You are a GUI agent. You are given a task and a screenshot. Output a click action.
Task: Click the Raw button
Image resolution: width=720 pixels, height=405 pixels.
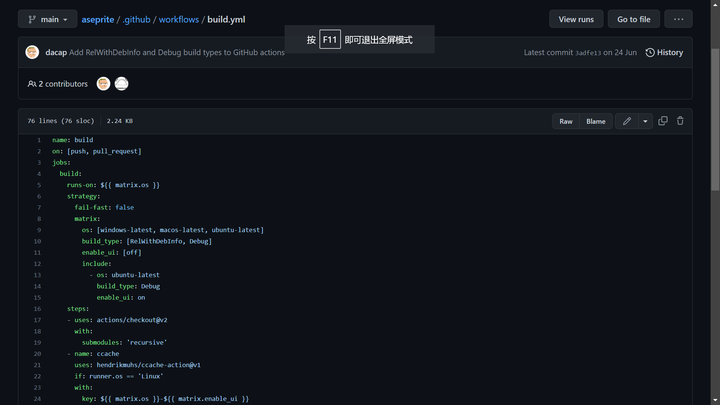[x=566, y=121]
